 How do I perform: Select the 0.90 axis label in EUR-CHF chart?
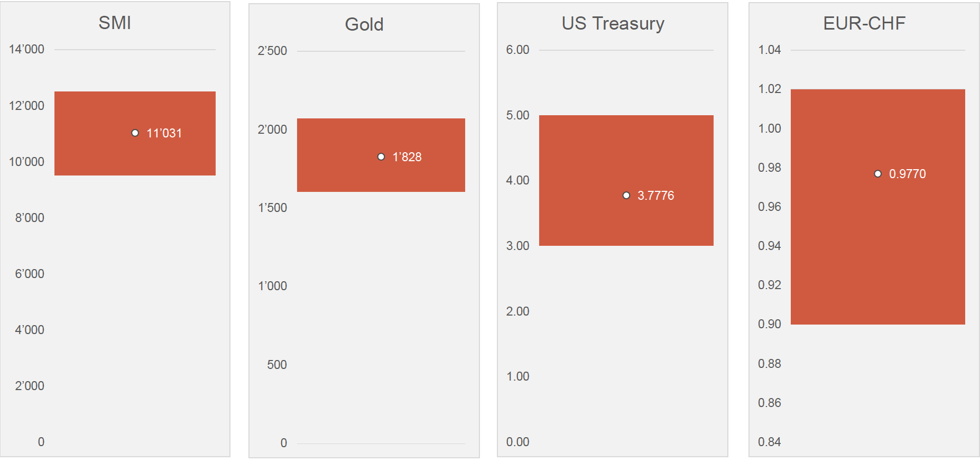tap(769, 324)
